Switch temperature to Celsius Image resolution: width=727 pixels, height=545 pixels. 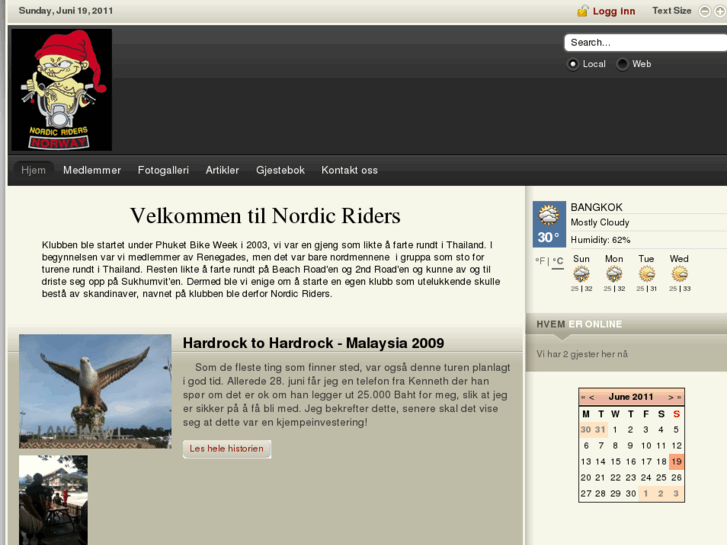pyautogui.click(x=558, y=261)
